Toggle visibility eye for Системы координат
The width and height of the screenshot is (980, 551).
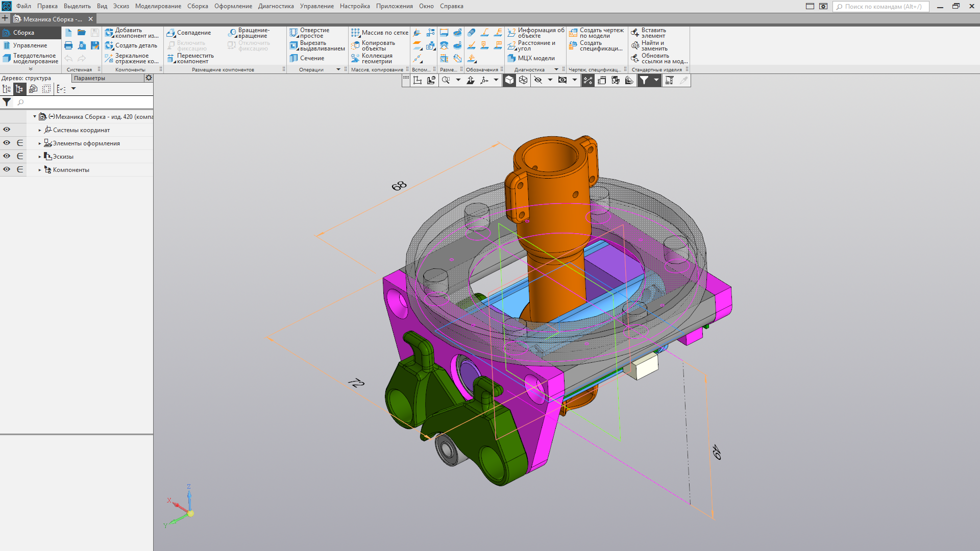[7, 130]
